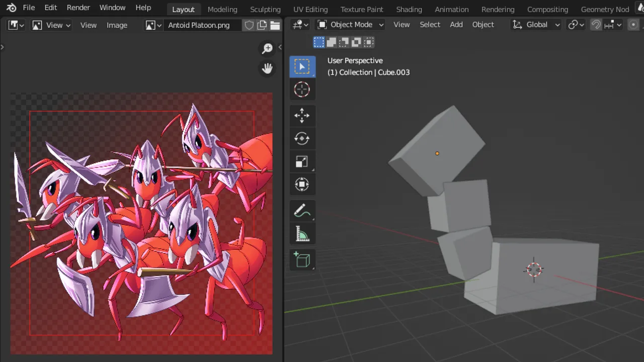Viewport: 644px width, 362px height.
Task: Select the extend selection mode
Action: [331, 42]
